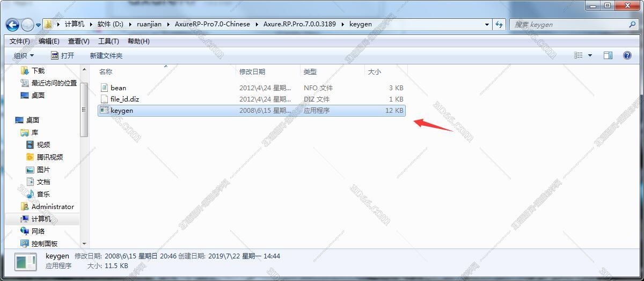644x281 pixels.
Task: Select the bean NFO file icon
Action: click(x=104, y=88)
